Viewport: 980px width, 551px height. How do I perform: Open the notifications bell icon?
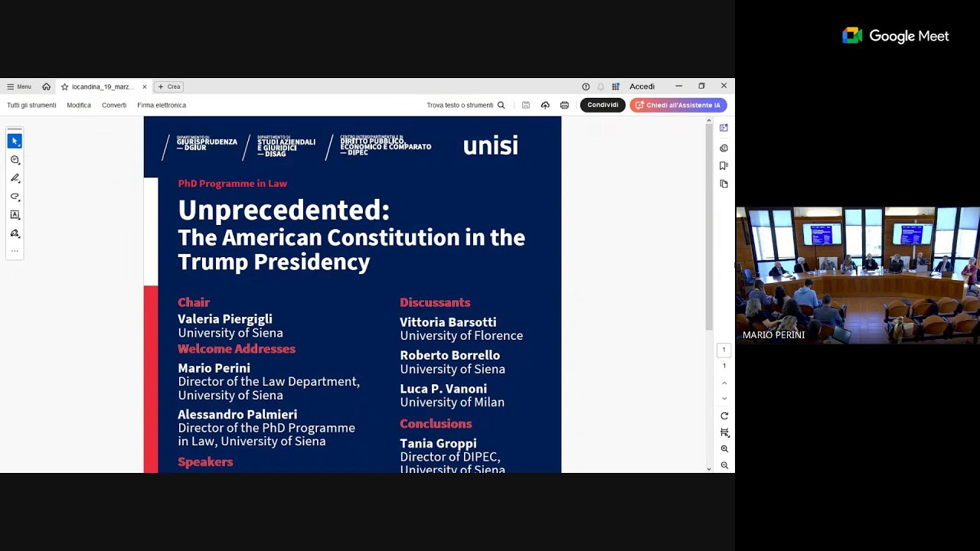[601, 86]
